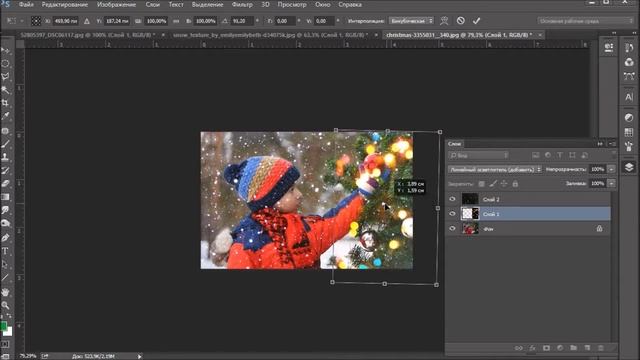Viewport: 640px width, 360px height.
Task: Select the Слой 2 layer name
Action: pos(491,200)
